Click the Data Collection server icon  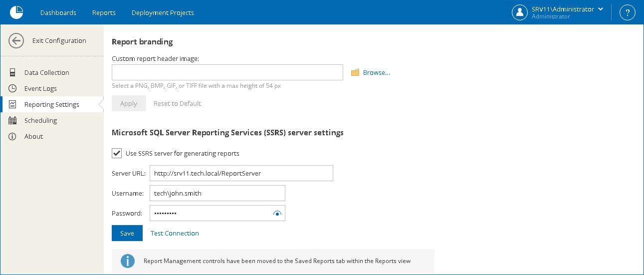pyautogui.click(x=12, y=72)
